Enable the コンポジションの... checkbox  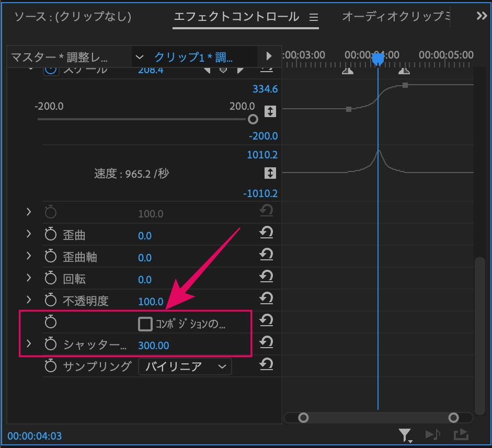[145, 324]
